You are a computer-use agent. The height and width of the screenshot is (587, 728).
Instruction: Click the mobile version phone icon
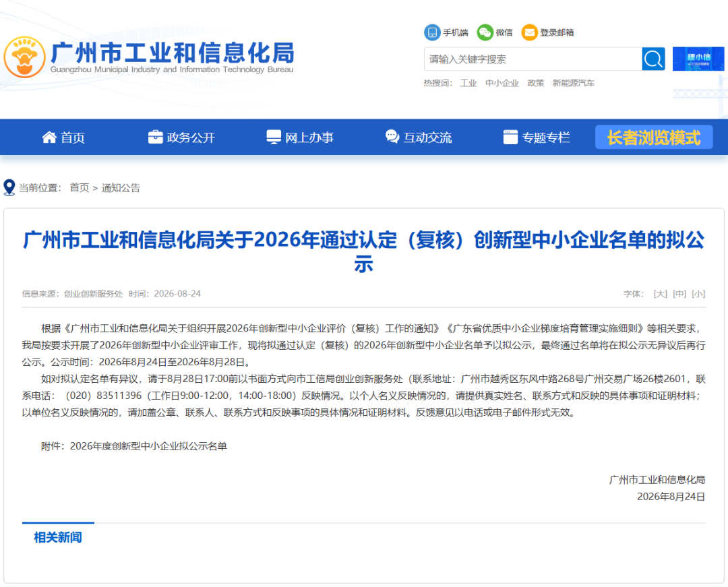tap(432, 32)
